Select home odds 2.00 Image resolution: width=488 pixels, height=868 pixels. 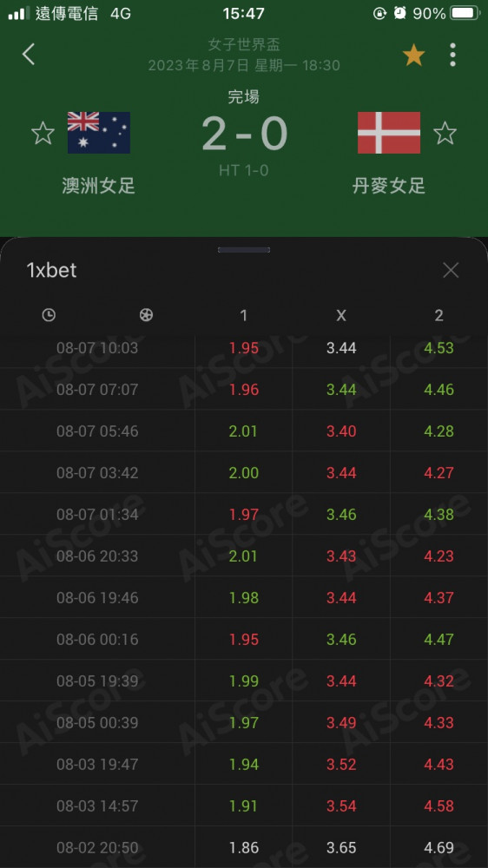pos(244,473)
